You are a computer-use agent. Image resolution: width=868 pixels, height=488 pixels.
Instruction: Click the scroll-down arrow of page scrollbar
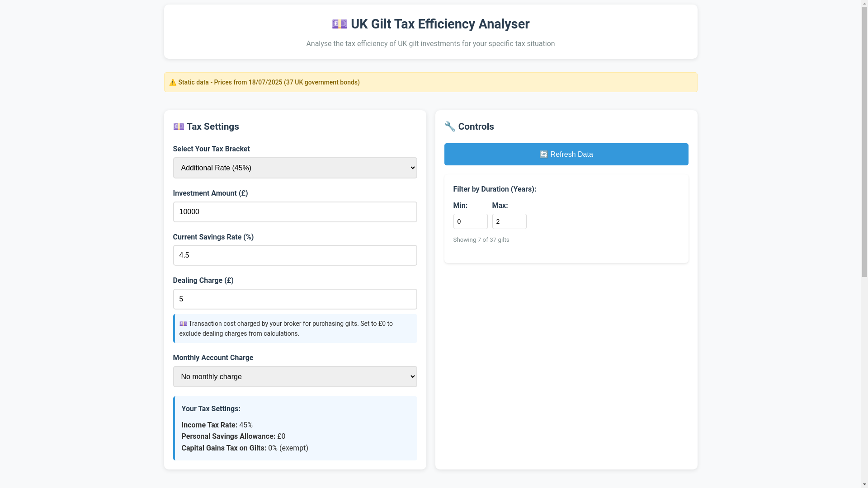pos(864,484)
